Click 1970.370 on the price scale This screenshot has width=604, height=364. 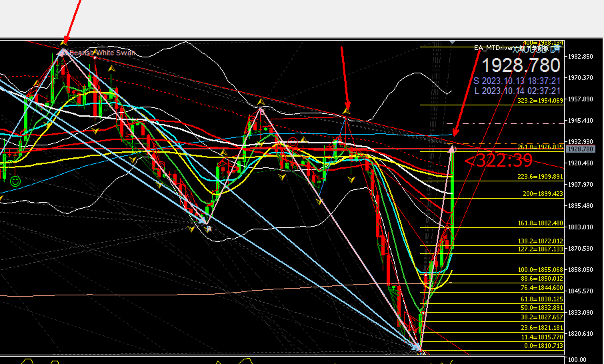point(581,78)
